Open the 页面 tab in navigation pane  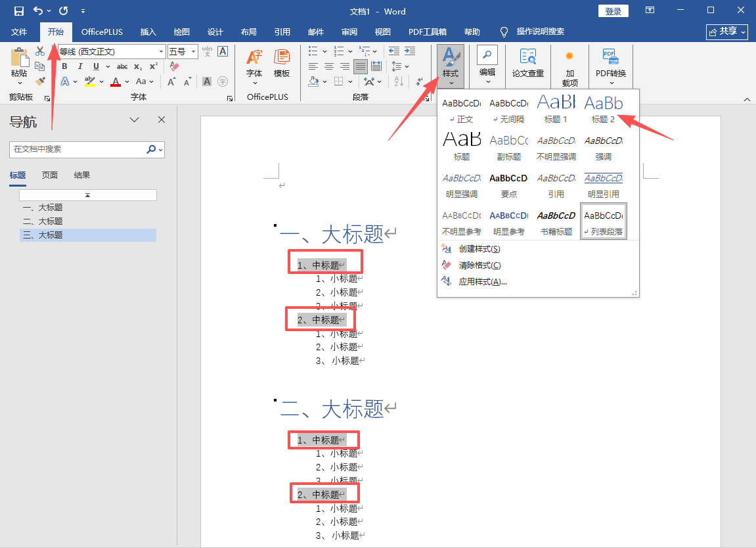(x=50, y=175)
